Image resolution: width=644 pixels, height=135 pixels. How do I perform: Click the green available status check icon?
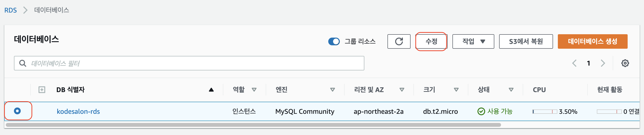[x=481, y=111]
